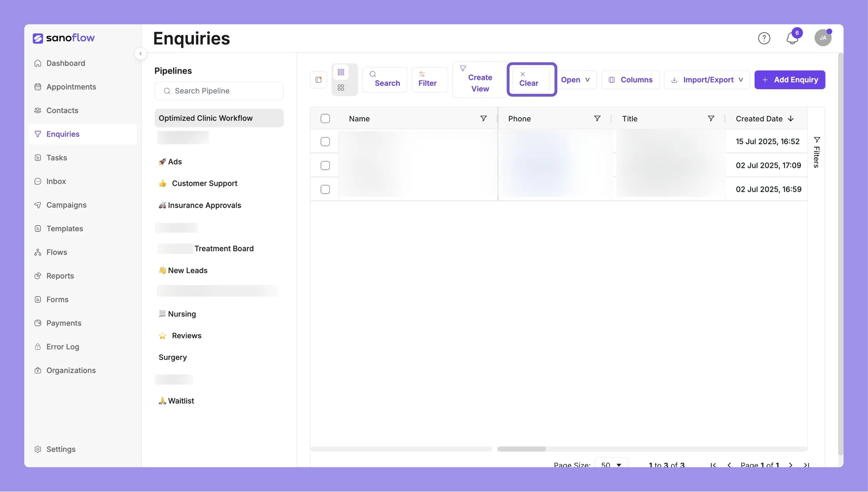Click the Title column filter icon
868x492 pixels.
(711, 118)
